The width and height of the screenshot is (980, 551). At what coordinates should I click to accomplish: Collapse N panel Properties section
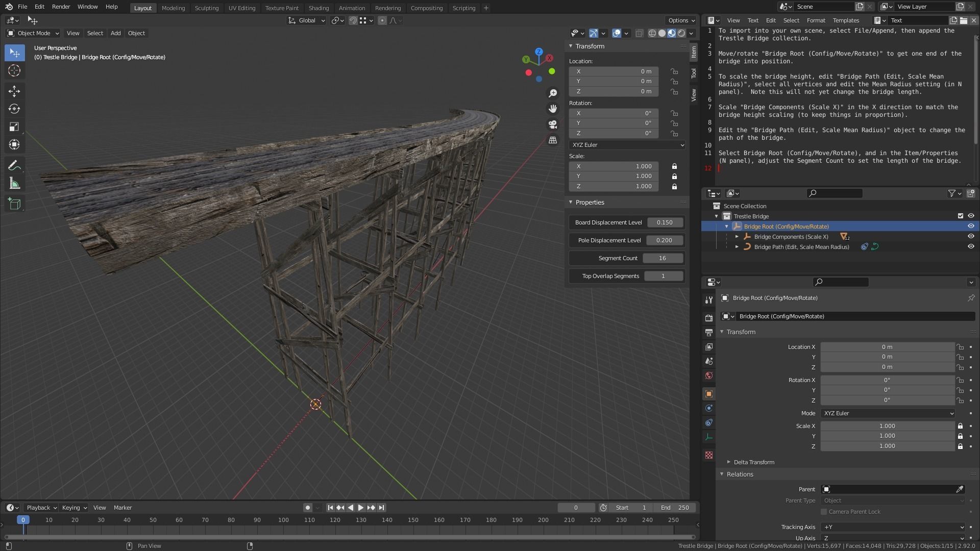(x=571, y=202)
